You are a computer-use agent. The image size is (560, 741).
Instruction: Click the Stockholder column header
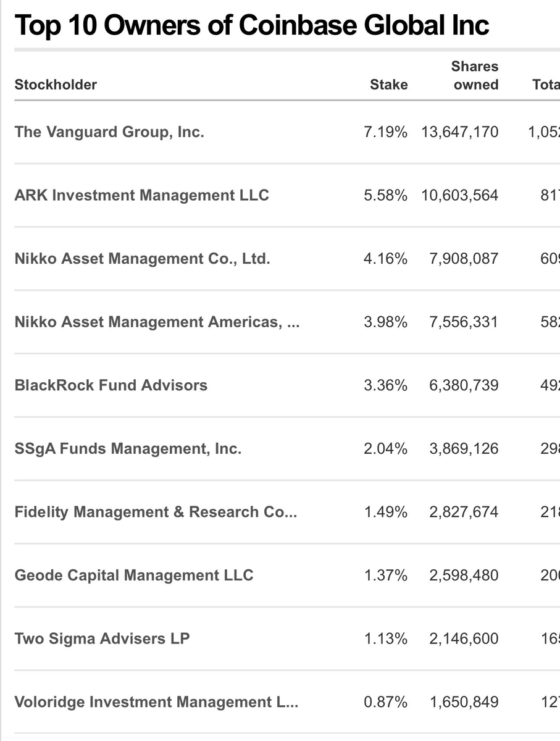point(56,85)
